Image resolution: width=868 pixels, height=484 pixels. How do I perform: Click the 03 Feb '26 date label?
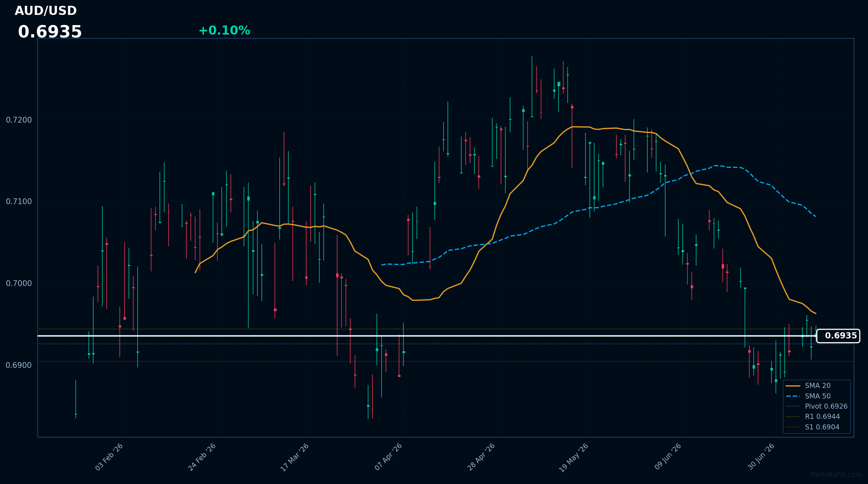pos(109,457)
